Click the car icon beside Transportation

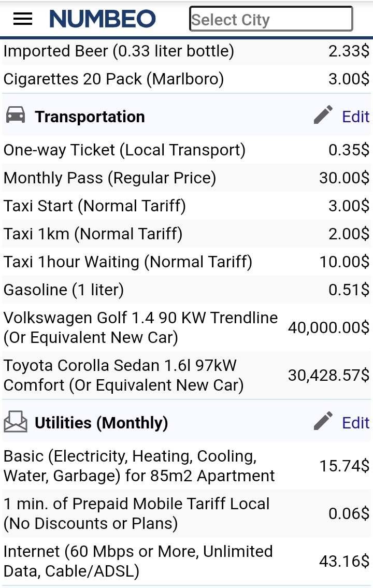(x=16, y=114)
